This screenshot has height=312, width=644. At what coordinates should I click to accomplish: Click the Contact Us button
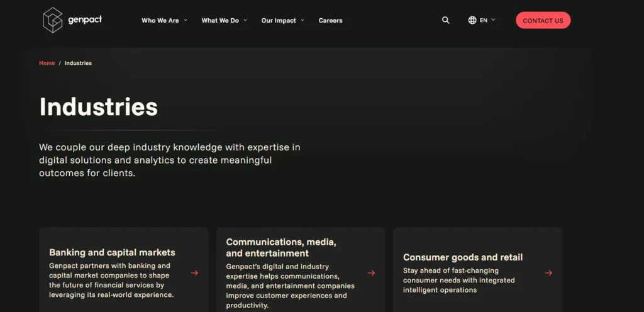(x=543, y=20)
